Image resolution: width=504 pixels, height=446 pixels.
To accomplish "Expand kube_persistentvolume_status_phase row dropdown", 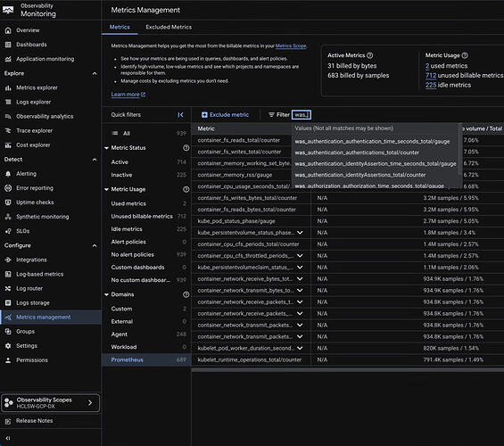I will click(300, 233).
